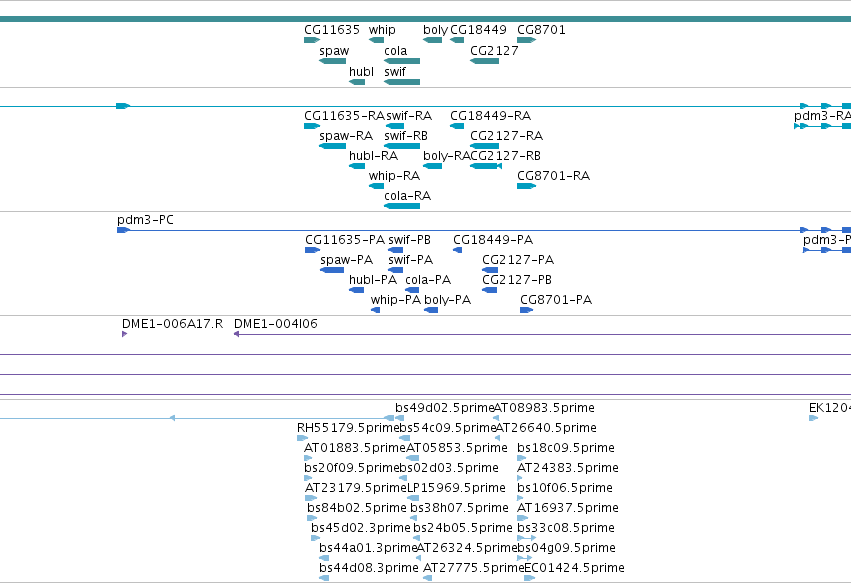Click the hubl-PA protein label

point(373,280)
